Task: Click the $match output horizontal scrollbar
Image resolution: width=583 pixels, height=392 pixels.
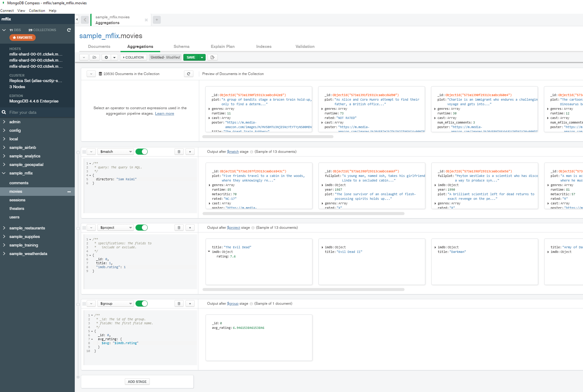Action: [304, 214]
